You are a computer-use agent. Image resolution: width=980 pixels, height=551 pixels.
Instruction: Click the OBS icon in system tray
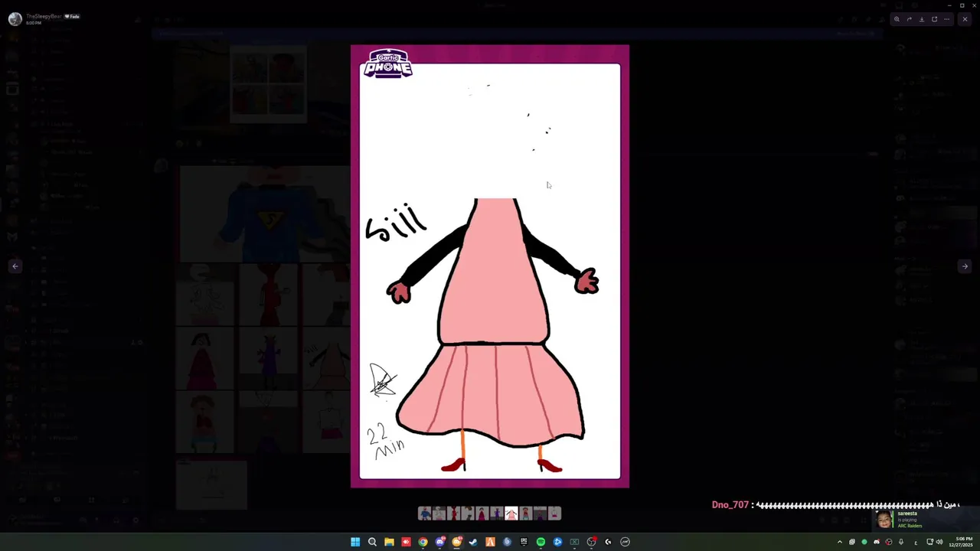(889, 542)
